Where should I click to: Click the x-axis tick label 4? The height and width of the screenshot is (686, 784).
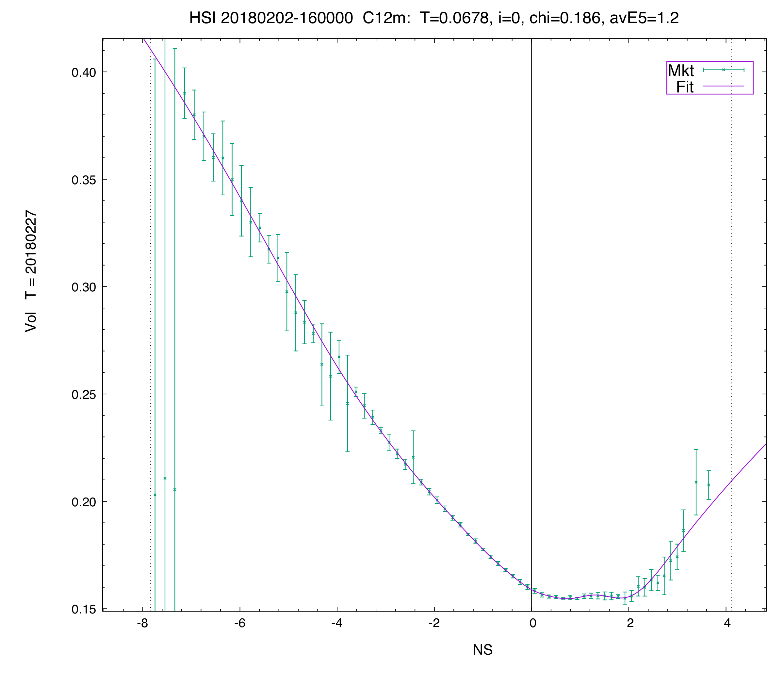pos(727,623)
